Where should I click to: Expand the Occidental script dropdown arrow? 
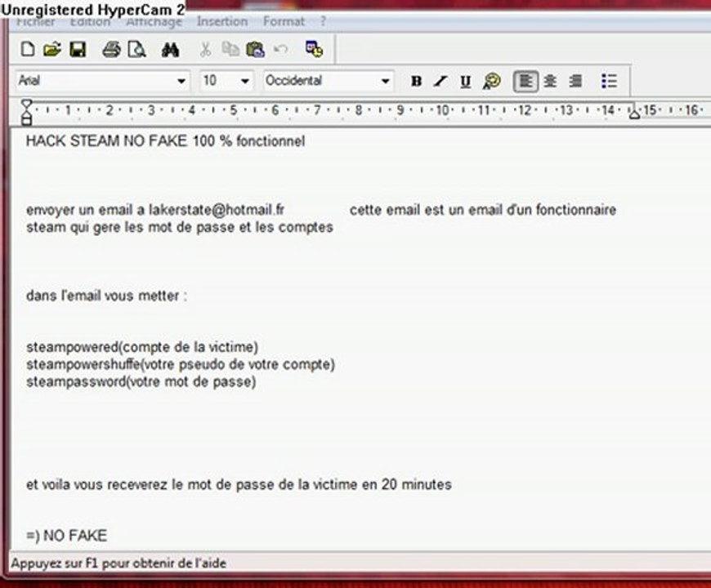[x=386, y=82]
